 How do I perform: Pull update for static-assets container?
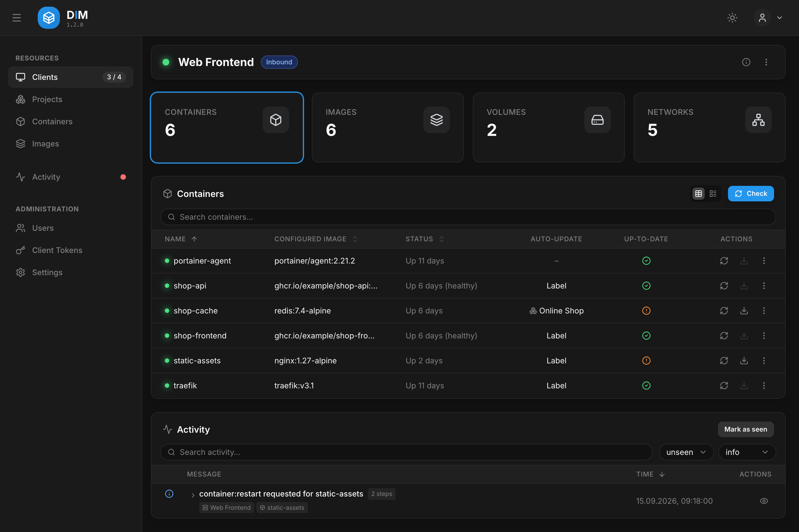744,360
